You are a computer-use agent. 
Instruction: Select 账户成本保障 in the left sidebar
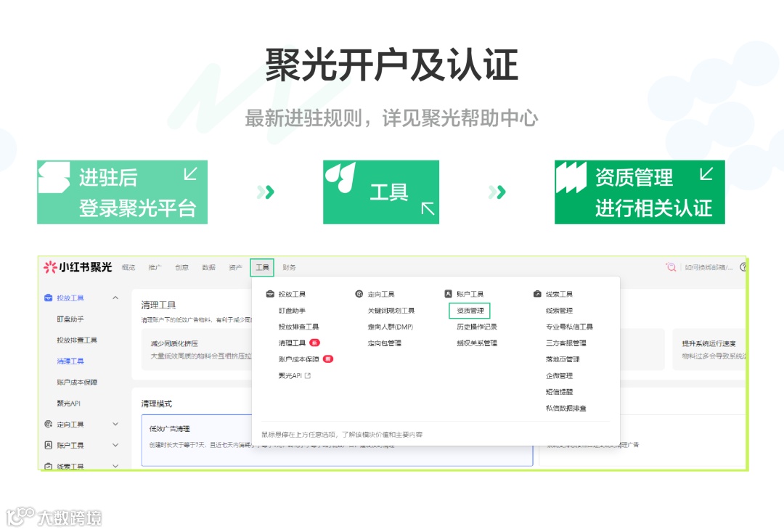tap(77, 382)
